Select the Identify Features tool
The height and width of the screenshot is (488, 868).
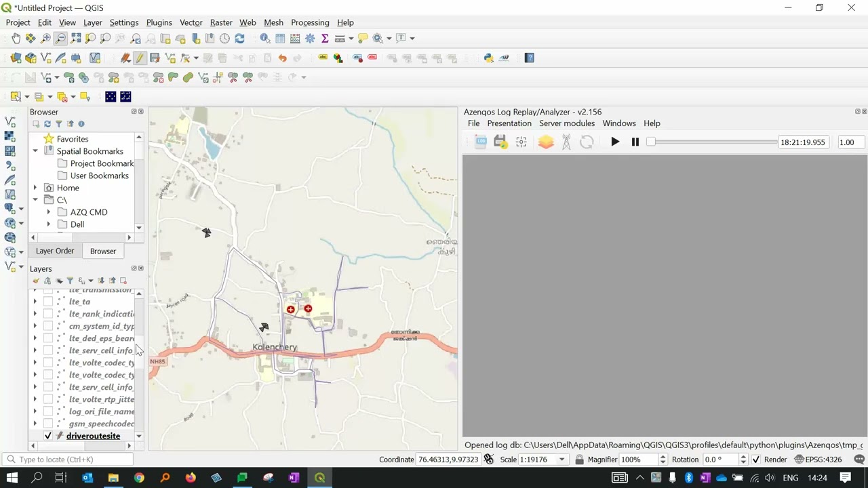click(x=265, y=39)
